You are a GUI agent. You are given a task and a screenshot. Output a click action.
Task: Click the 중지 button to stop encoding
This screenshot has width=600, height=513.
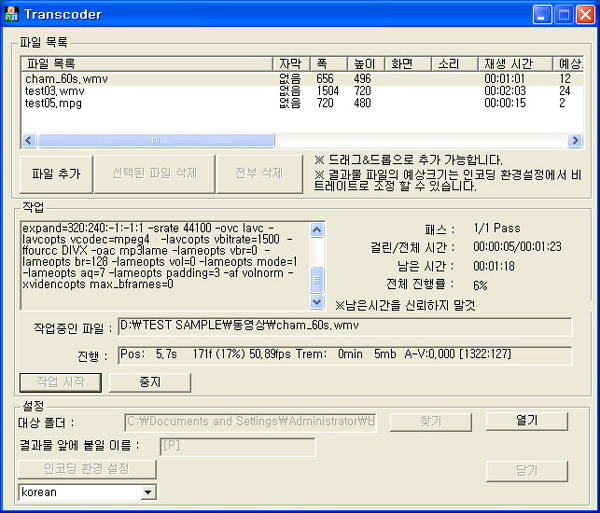click(150, 382)
